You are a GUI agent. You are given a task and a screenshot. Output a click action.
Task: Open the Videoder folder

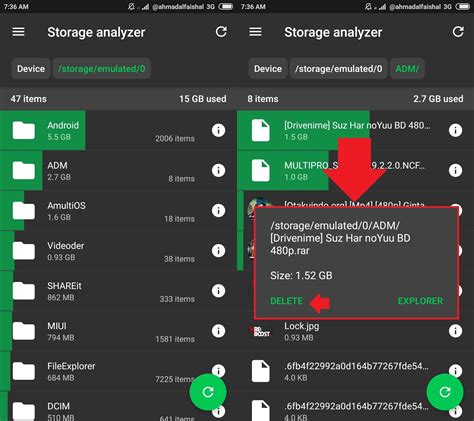[118, 251]
